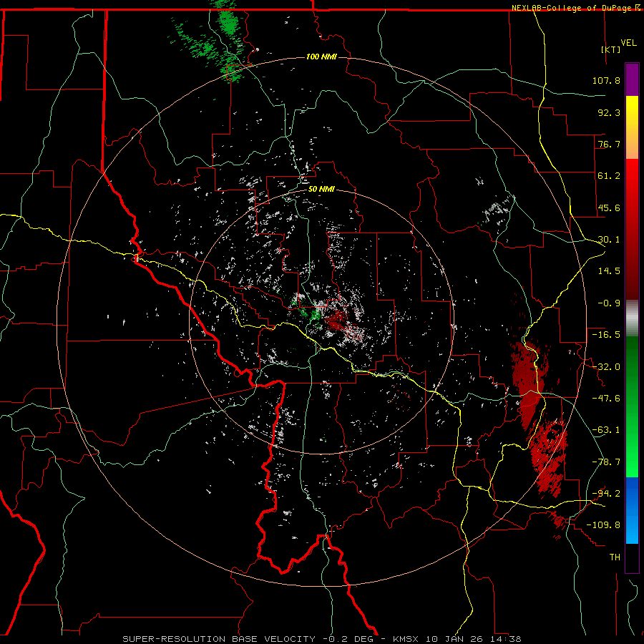This screenshot has height=644, width=644.
Task: Click the -78.7 legend value
Action: tap(606, 462)
